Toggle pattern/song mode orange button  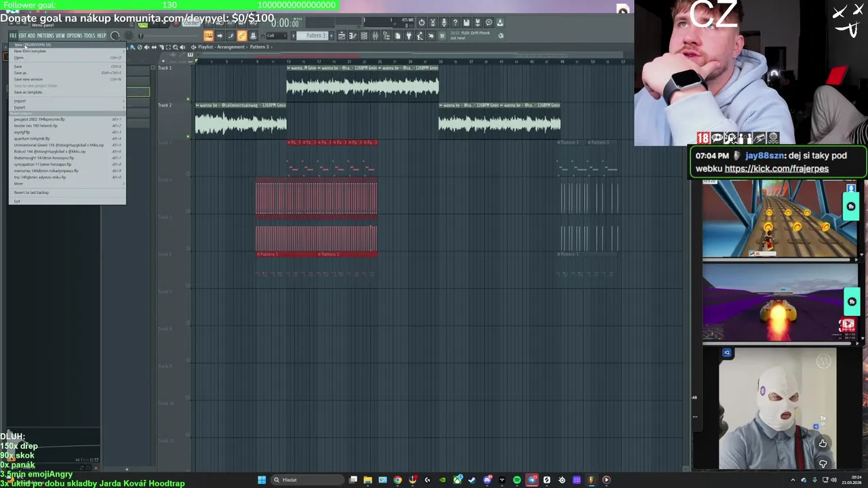tap(208, 35)
